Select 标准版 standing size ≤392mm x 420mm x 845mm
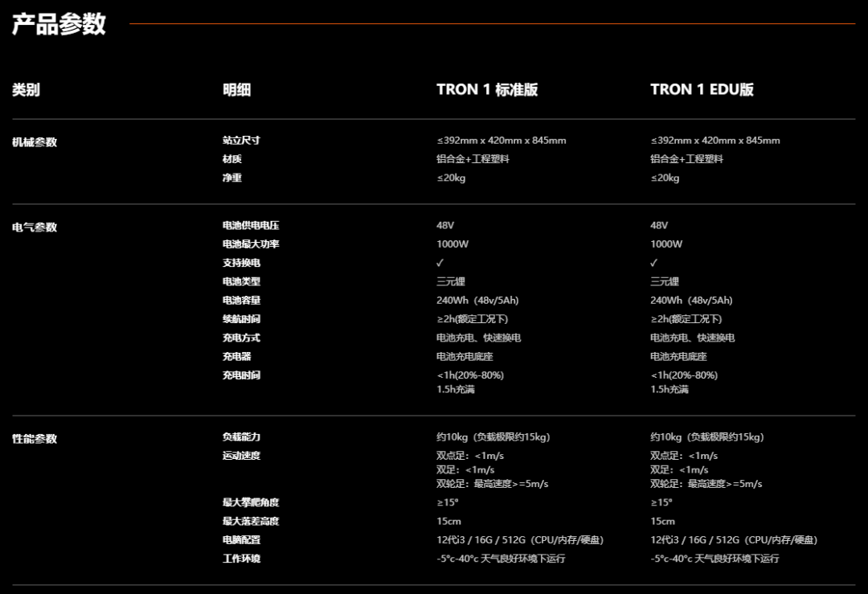 (501, 141)
